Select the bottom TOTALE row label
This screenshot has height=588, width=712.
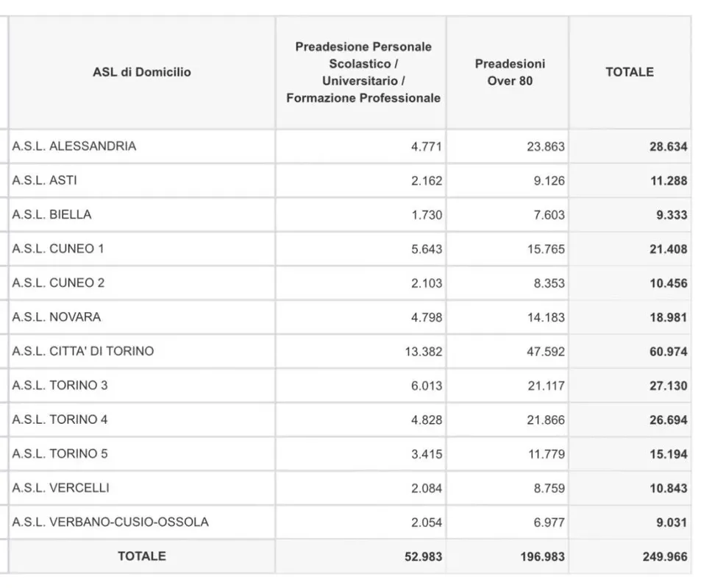point(142,556)
